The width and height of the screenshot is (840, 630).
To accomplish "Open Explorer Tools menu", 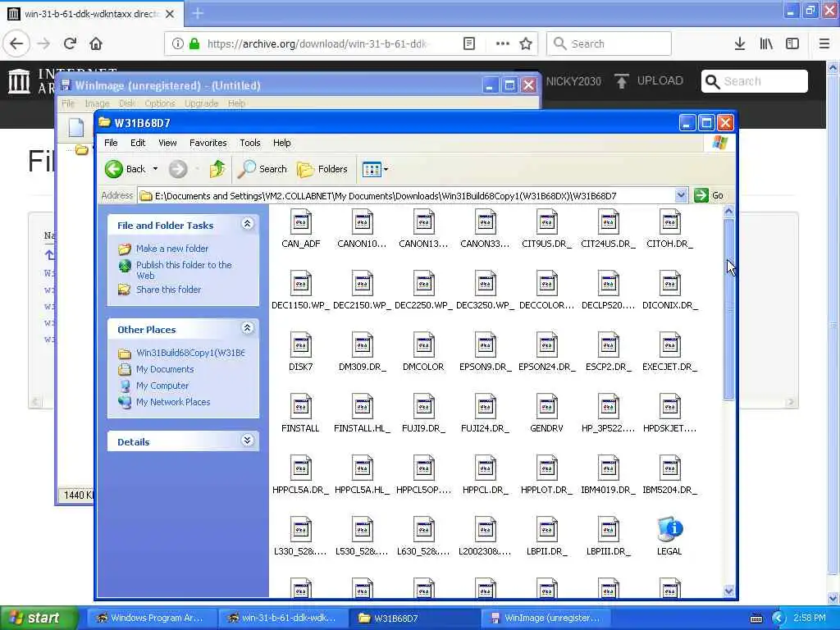I will coord(249,143).
